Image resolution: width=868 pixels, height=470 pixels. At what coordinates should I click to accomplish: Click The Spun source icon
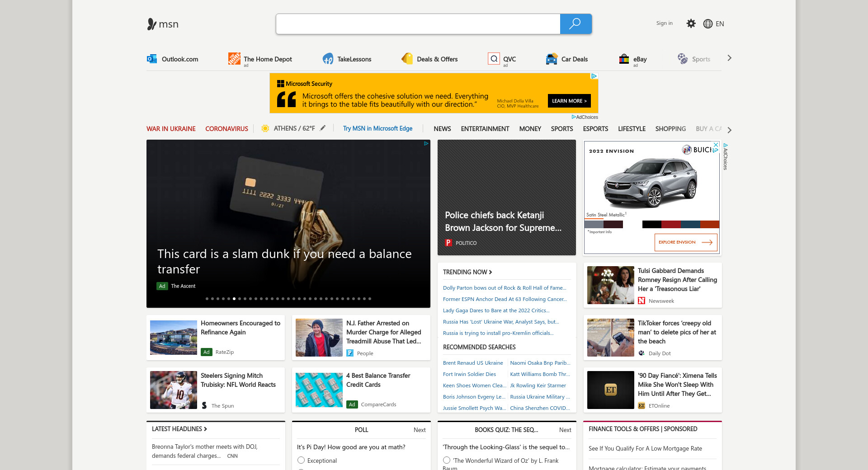click(204, 405)
